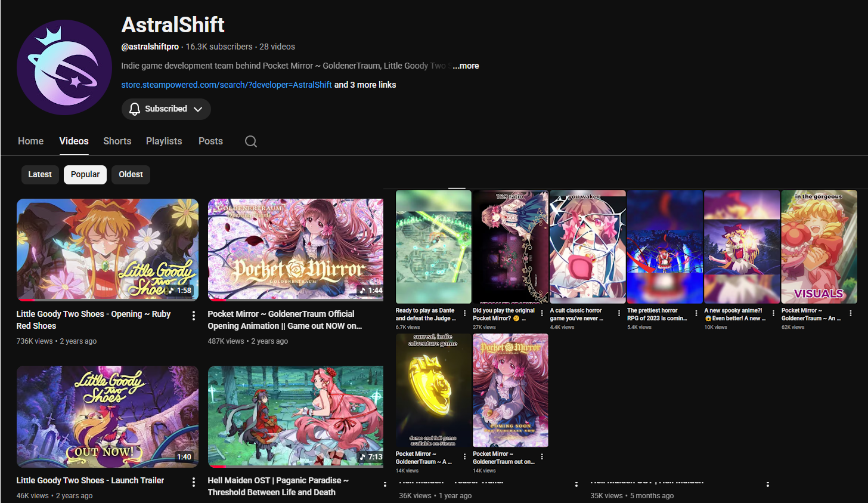Open the Steam store developer link

click(x=227, y=85)
